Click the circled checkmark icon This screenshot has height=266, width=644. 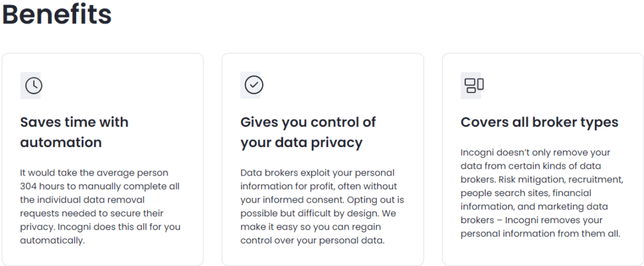coord(254,86)
